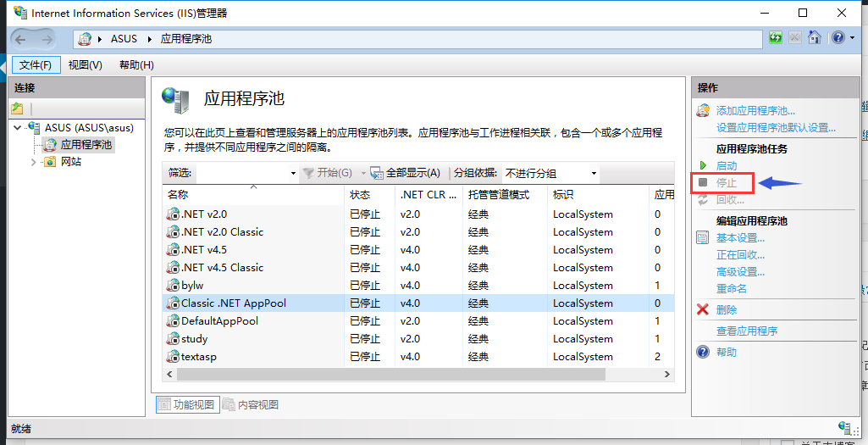
Task: Click the basic settings icon
Action: tap(703, 238)
